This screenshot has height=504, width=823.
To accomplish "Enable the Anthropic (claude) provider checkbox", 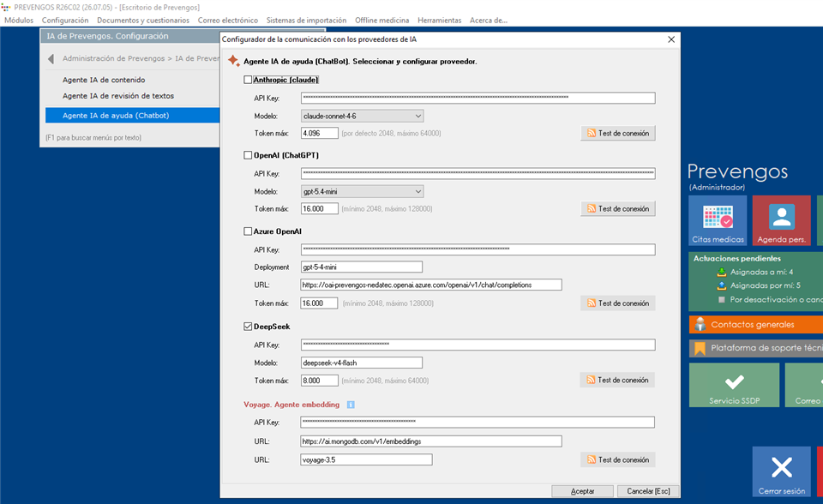I will (248, 80).
